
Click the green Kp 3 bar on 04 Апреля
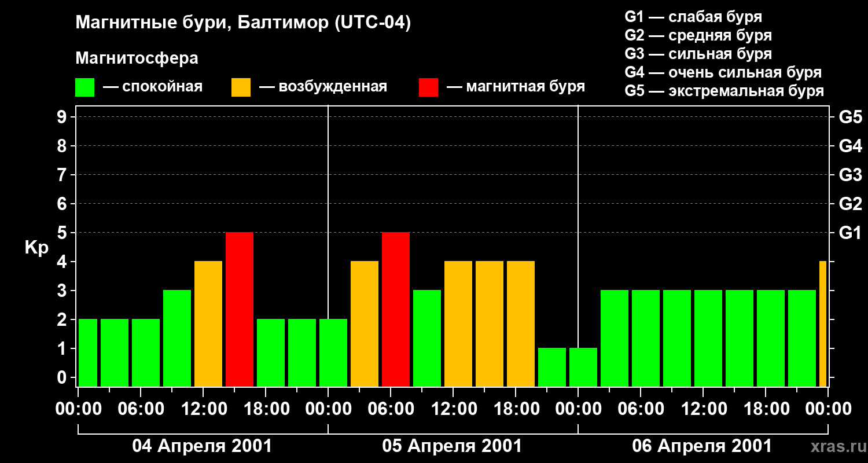click(177, 339)
